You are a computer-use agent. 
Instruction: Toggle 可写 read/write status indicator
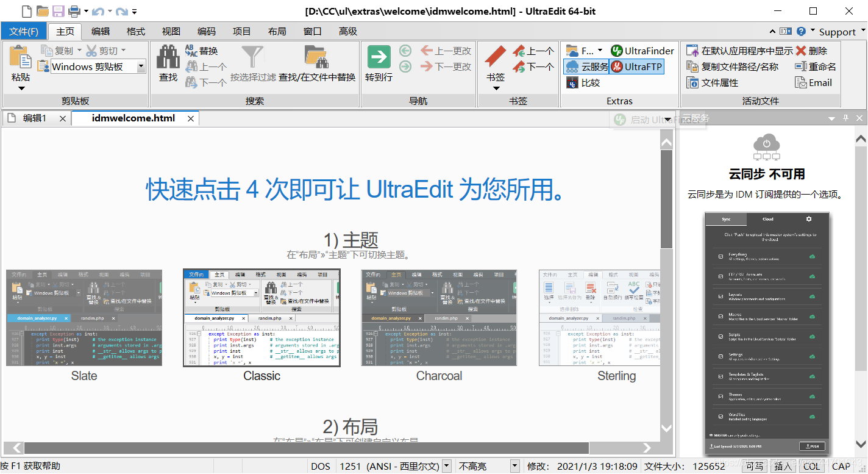tap(755, 466)
